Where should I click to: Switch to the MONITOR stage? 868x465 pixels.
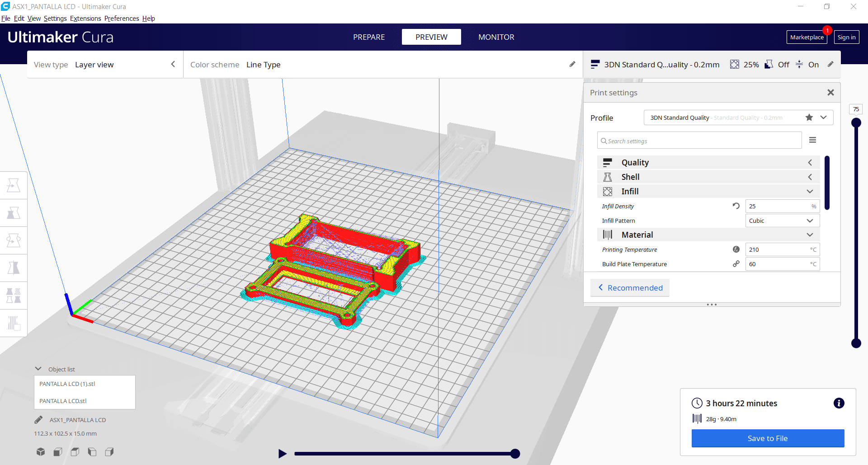click(496, 37)
